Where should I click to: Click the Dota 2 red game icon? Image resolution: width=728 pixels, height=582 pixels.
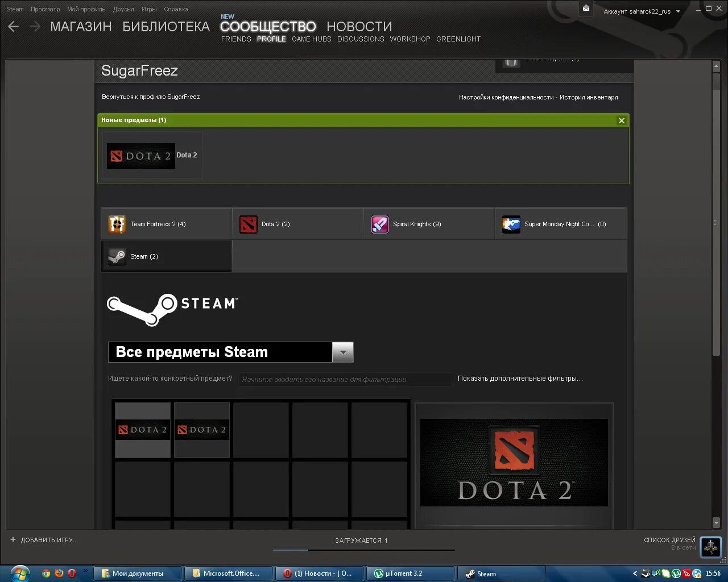point(249,224)
